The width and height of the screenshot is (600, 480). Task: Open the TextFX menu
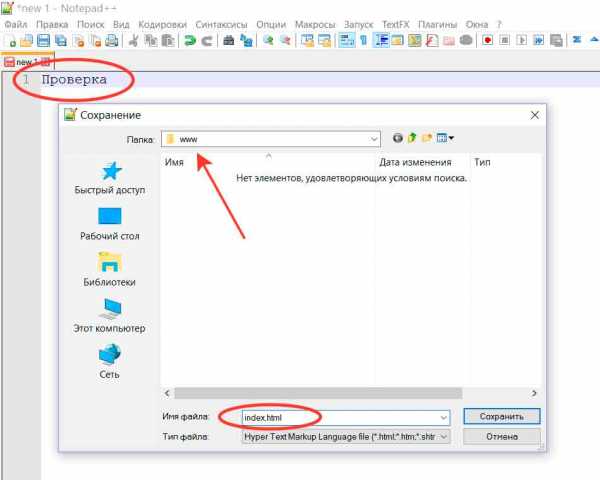[x=396, y=24]
